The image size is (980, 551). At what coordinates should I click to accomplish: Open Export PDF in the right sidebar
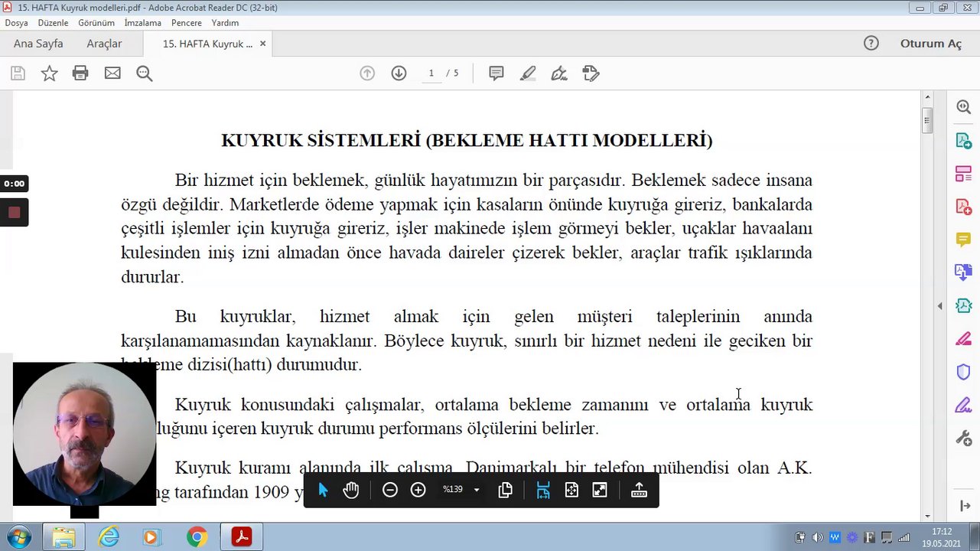tap(964, 141)
